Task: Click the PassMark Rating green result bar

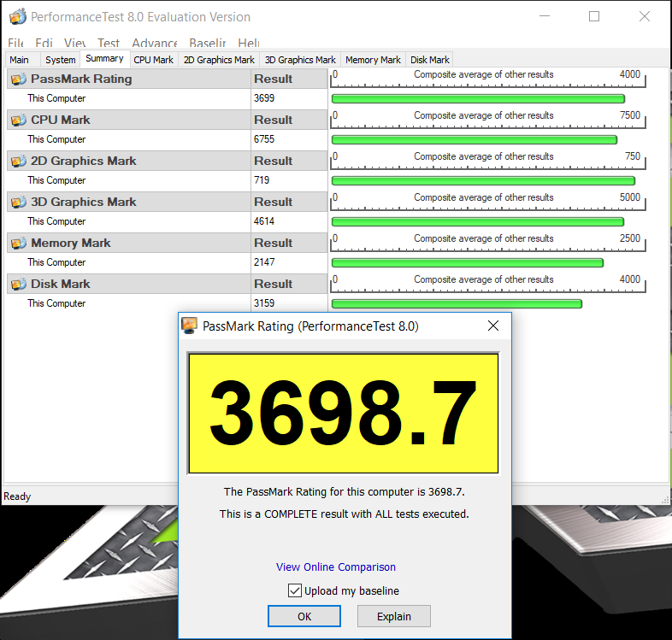Action: click(478, 99)
